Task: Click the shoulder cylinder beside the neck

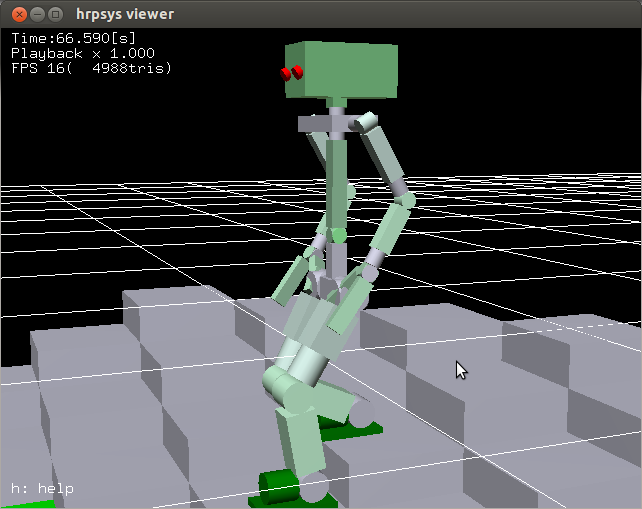Action: tap(367, 123)
